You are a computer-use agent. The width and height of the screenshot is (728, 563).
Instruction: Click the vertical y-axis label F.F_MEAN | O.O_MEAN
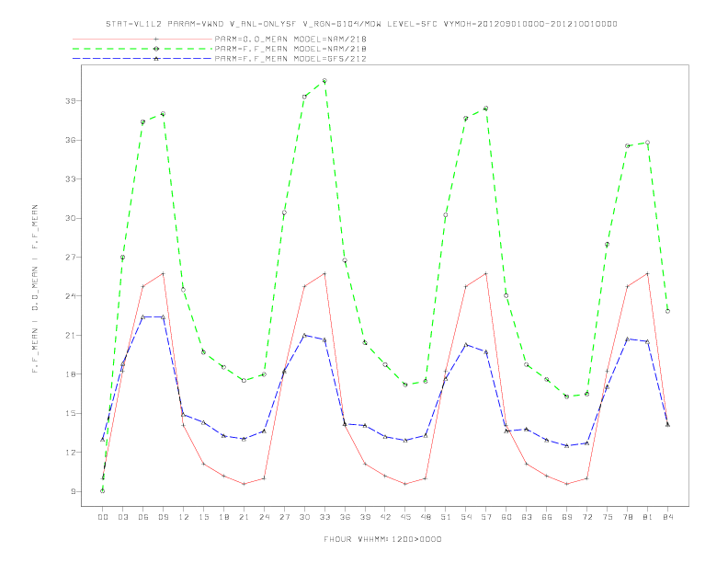coord(35,289)
